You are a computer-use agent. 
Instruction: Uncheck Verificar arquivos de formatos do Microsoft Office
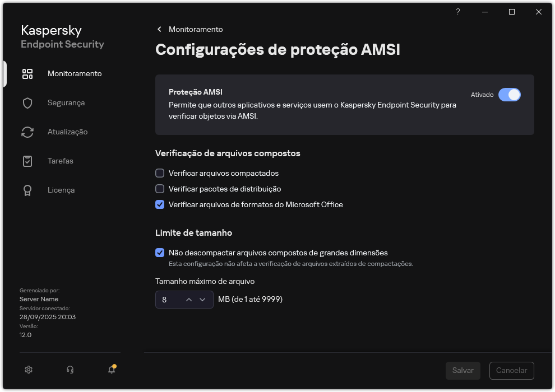tap(160, 204)
